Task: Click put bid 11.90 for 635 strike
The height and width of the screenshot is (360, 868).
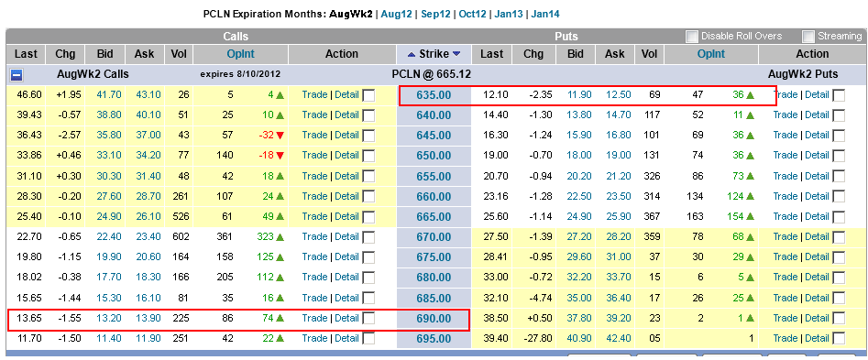Action: [579, 94]
